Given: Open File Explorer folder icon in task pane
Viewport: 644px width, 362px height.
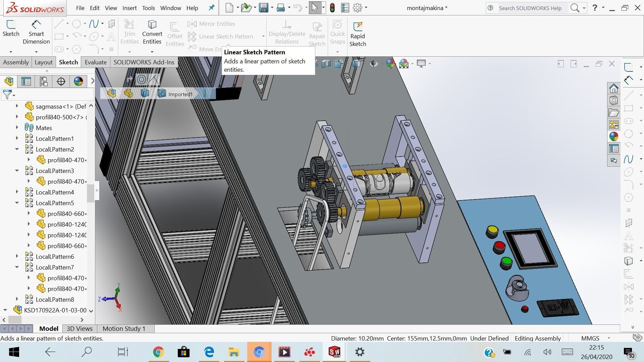Looking at the screenshot, I should pos(614,112).
